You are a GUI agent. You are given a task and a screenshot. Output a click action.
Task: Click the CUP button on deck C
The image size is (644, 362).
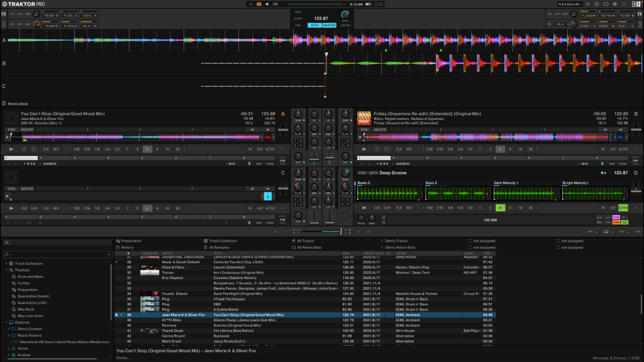pyautogui.click(x=34, y=209)
